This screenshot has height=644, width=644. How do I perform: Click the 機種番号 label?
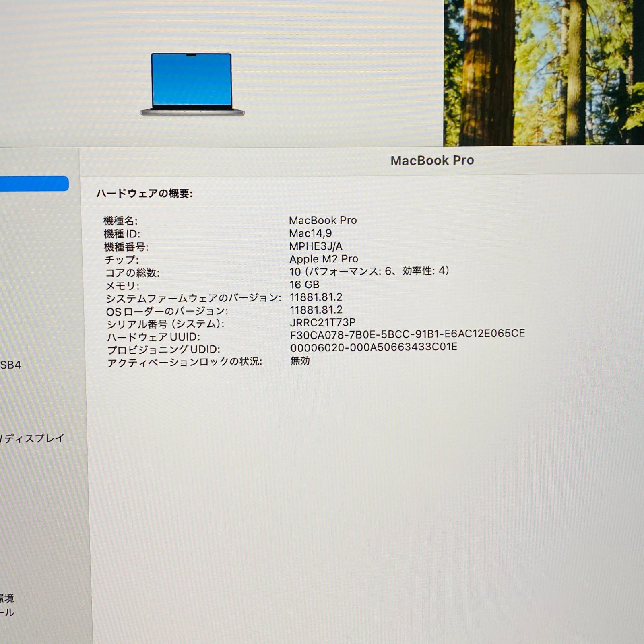pos(126,247)
